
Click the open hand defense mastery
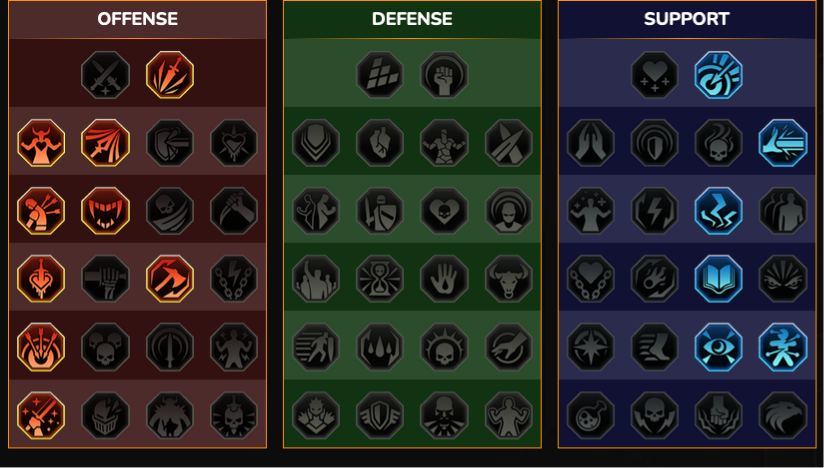[x=444, y=279]
